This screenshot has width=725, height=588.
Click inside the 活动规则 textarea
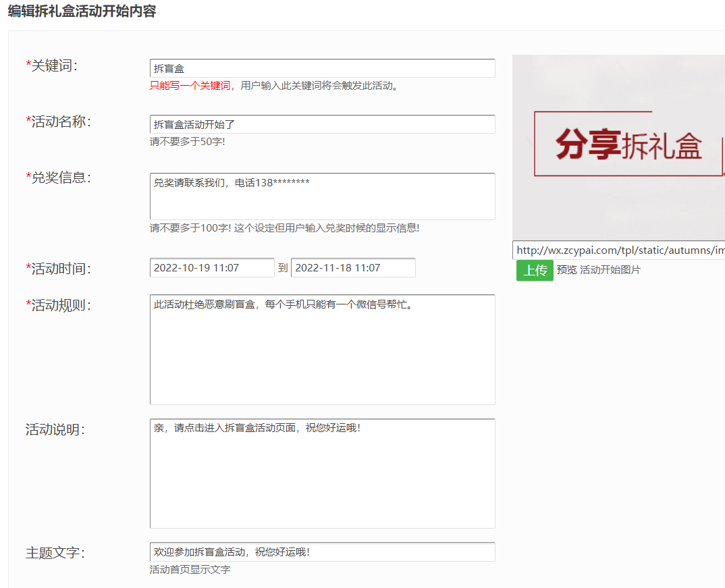tap(322, 350)
